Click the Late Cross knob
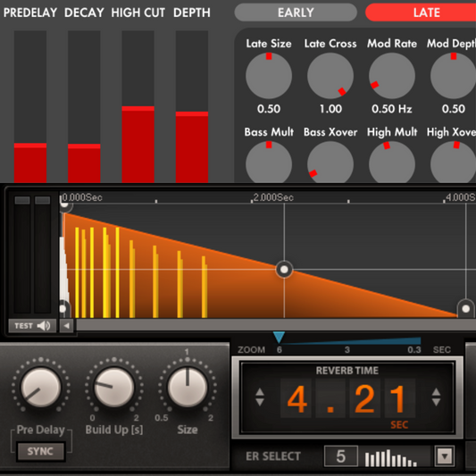The height and width of the screenshot is (476, 476). point(330,76)
